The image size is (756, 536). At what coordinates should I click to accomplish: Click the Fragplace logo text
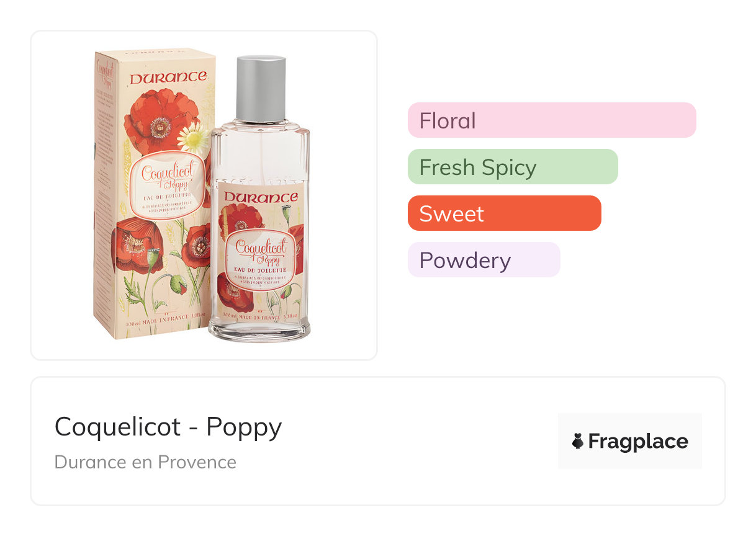click(x=637, y=442)
